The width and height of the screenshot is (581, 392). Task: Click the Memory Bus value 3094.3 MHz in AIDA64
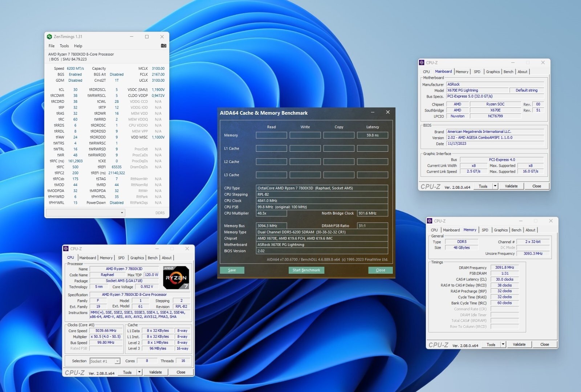tap(271, 226)
